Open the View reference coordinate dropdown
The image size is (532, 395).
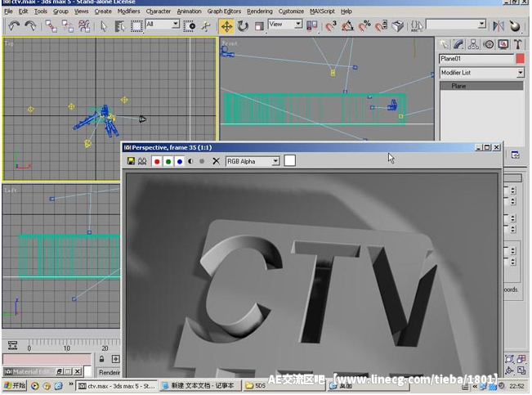click(298, 24)
